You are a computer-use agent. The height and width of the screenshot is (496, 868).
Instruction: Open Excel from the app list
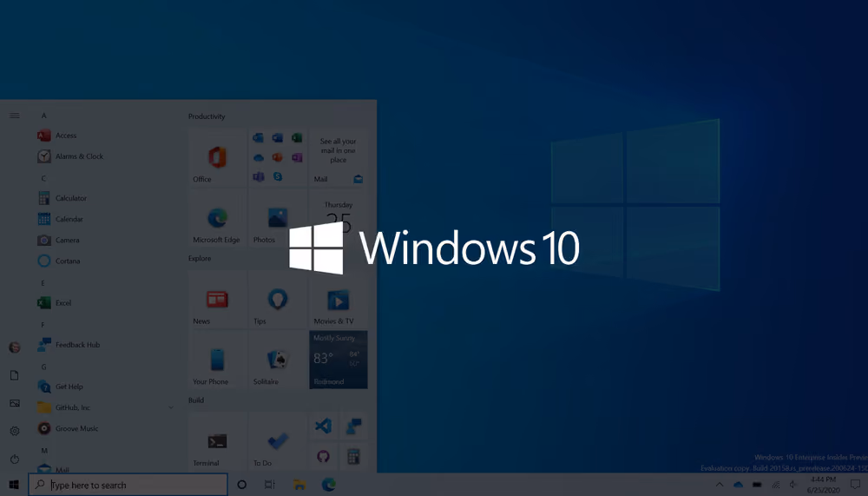(x=105, y=303)
